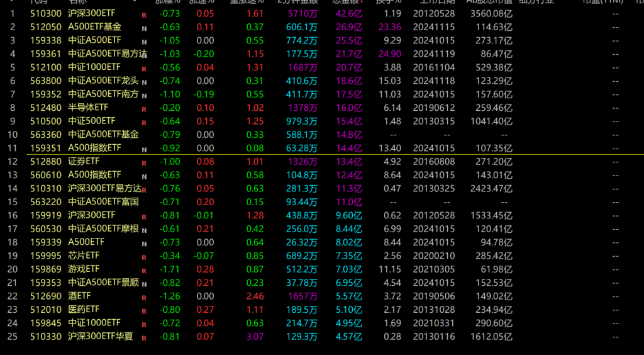
Task: Open the 医药ETF fund name
Action: coord(84,309)
